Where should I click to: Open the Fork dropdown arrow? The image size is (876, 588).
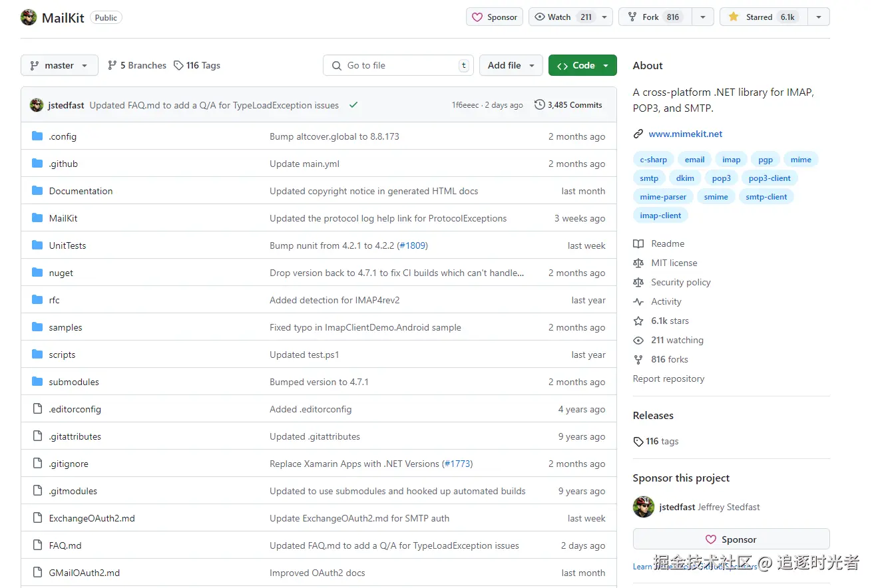[703, 17]
